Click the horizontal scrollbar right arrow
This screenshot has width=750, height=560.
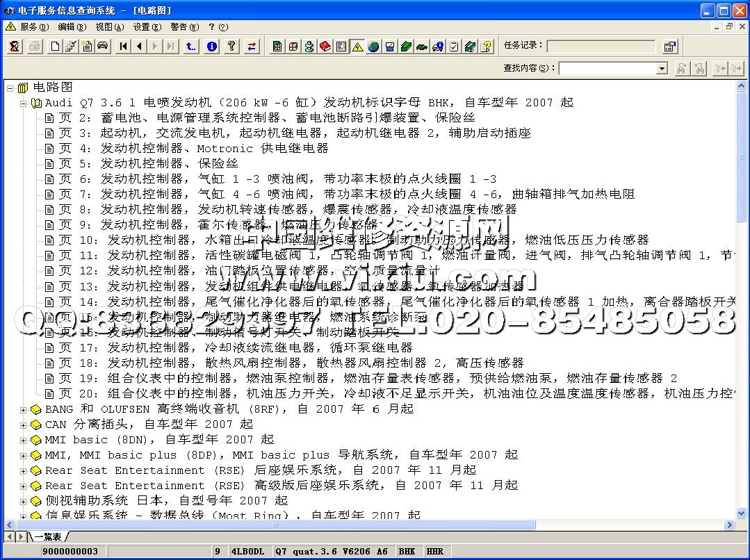coord(729,525)
